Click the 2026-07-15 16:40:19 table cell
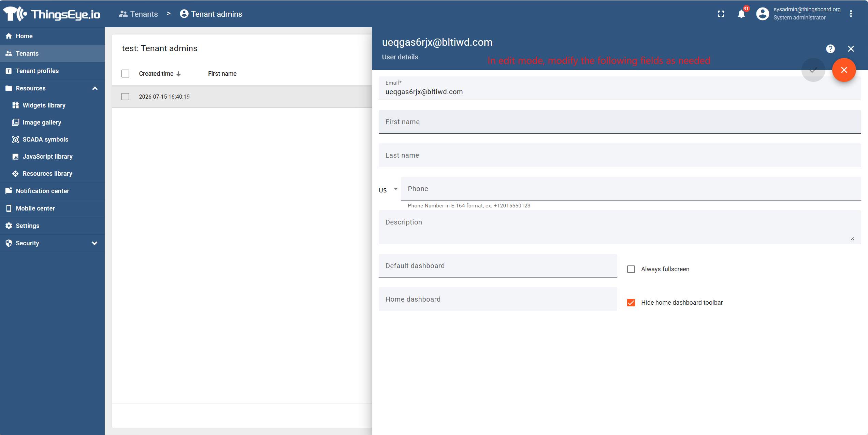The image size is (868, 435). point(164,97)
